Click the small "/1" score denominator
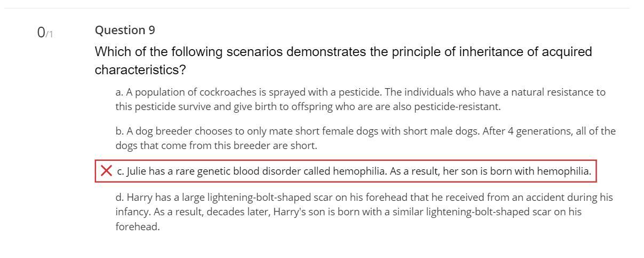The width and height of the screenshot is (644, 258). 50,35
